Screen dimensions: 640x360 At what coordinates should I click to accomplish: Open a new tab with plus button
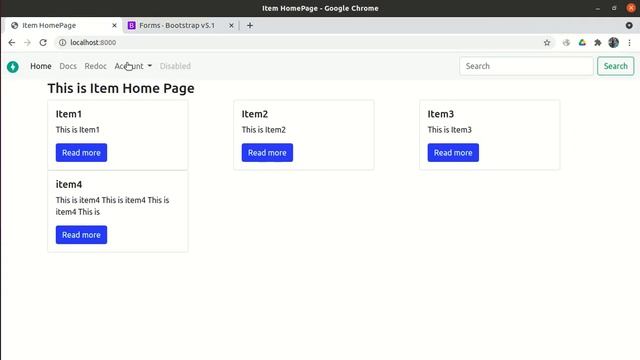[250, 25]
